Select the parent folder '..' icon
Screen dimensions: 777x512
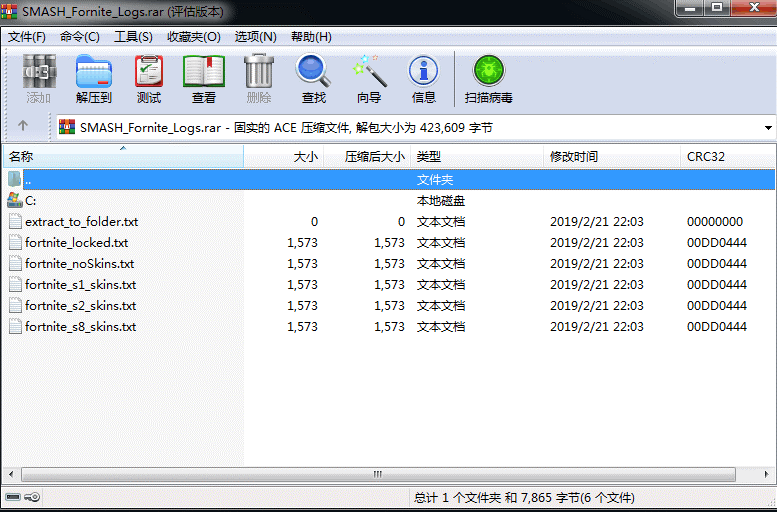(x=14, y=179)
